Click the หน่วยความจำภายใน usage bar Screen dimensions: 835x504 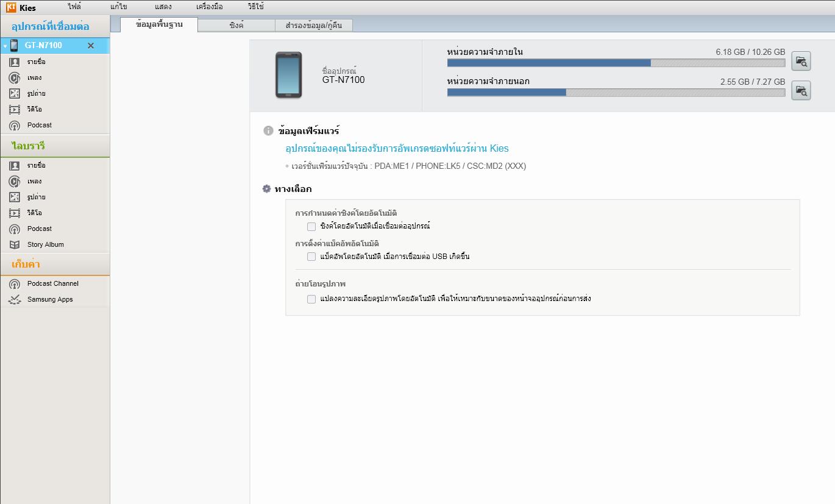coord(616,63)
